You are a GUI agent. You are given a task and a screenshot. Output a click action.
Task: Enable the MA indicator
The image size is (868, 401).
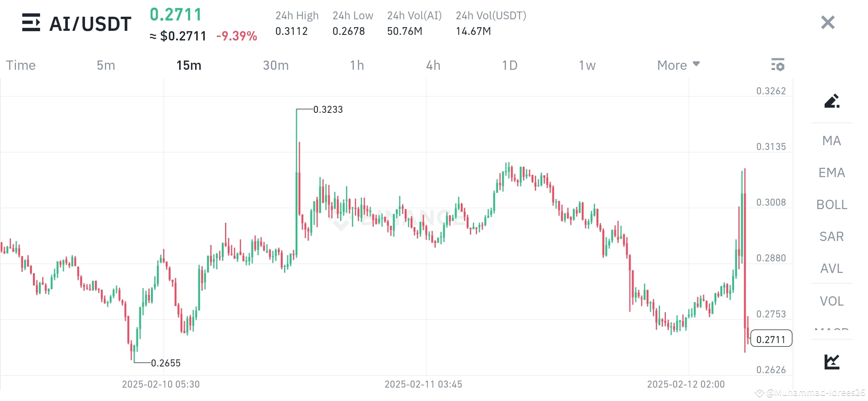(x=831, y=141)
